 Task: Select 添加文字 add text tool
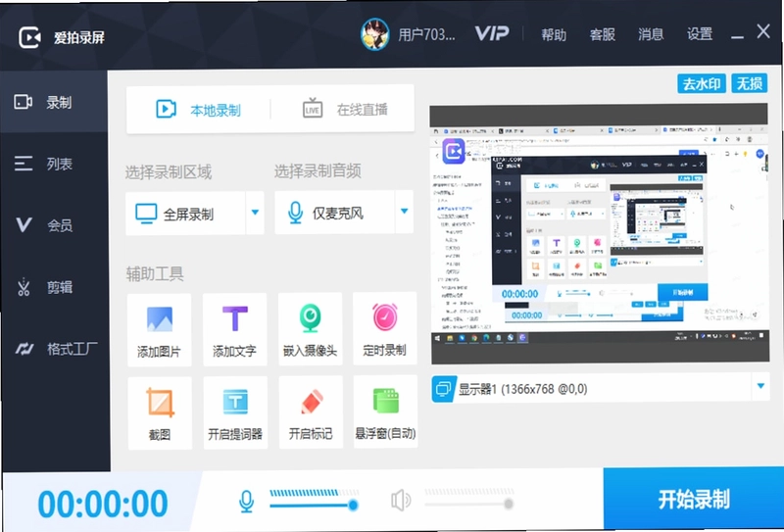tap(234, 330)
